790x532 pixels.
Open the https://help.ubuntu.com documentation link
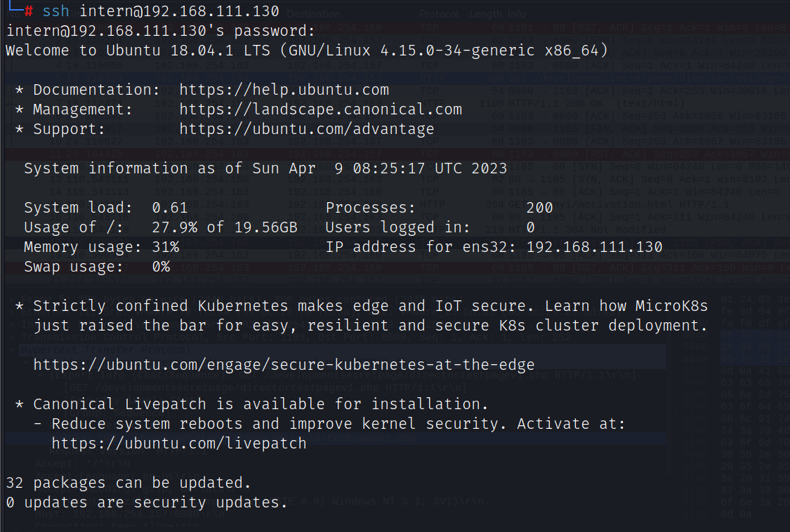pos(284,90)
